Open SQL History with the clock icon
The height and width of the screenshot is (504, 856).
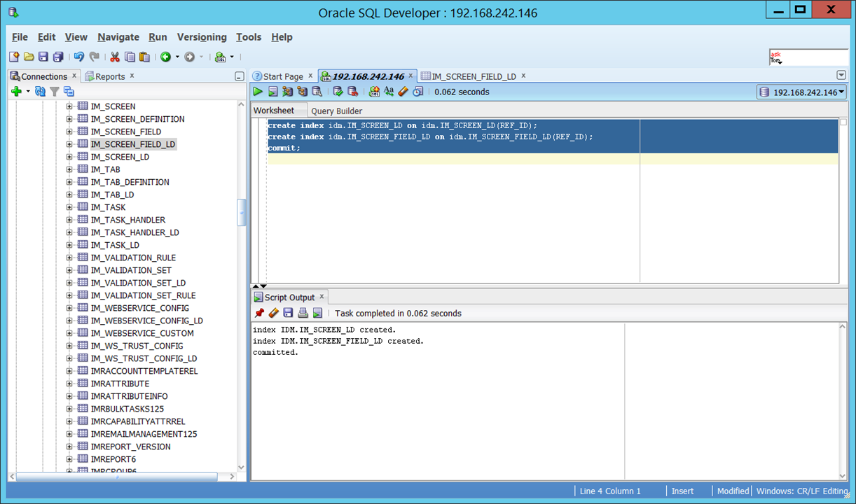point(418,92)
